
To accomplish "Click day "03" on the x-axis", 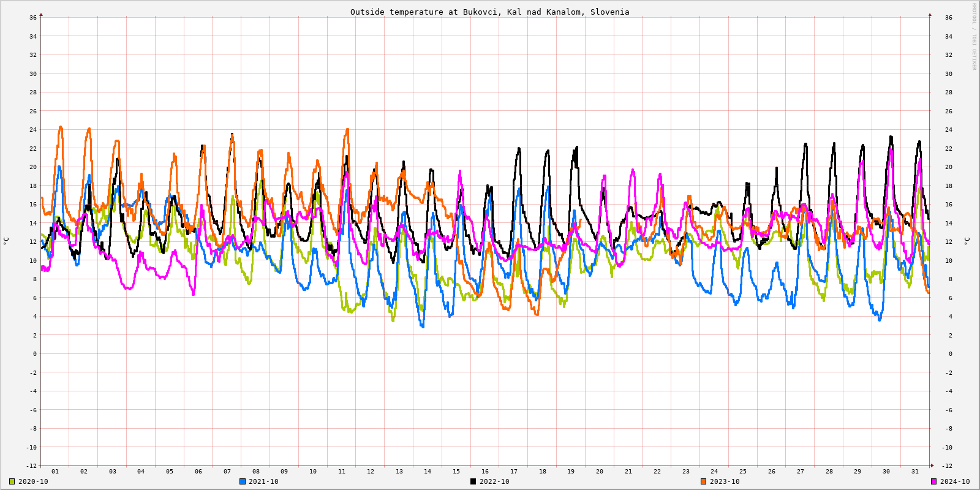I will (x=113, y=472).
